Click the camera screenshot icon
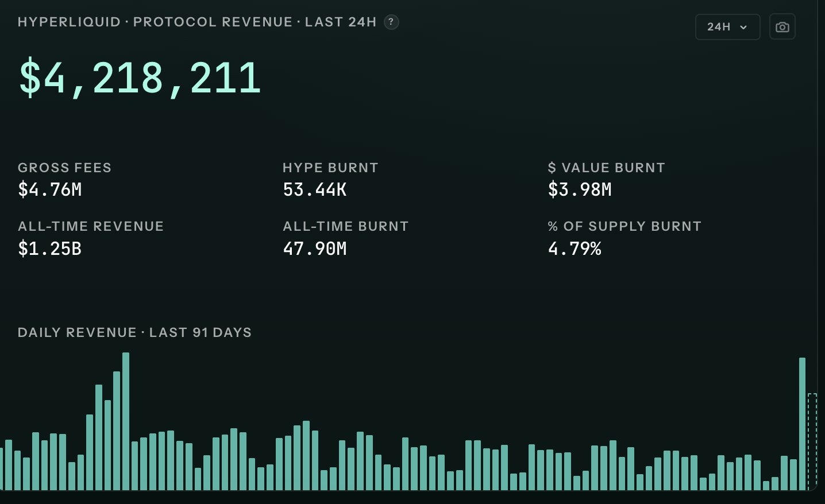Viewport: 825px width, 504px height. (x=782, y=27)
